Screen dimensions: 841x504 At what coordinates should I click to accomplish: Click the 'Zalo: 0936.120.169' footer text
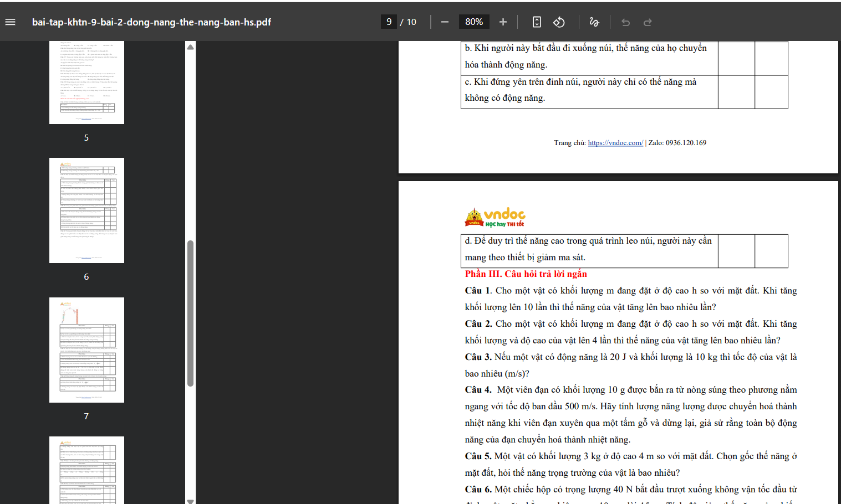coord(677,143)
